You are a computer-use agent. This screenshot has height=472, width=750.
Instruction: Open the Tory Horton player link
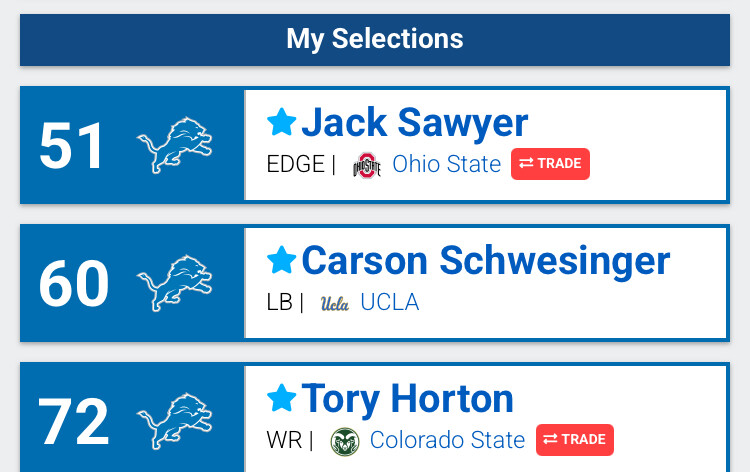pyautogui.click(x=407, y=399)
